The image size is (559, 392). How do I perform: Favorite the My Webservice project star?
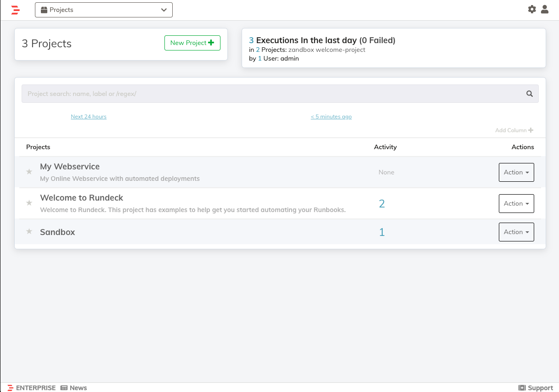[29, 172]
